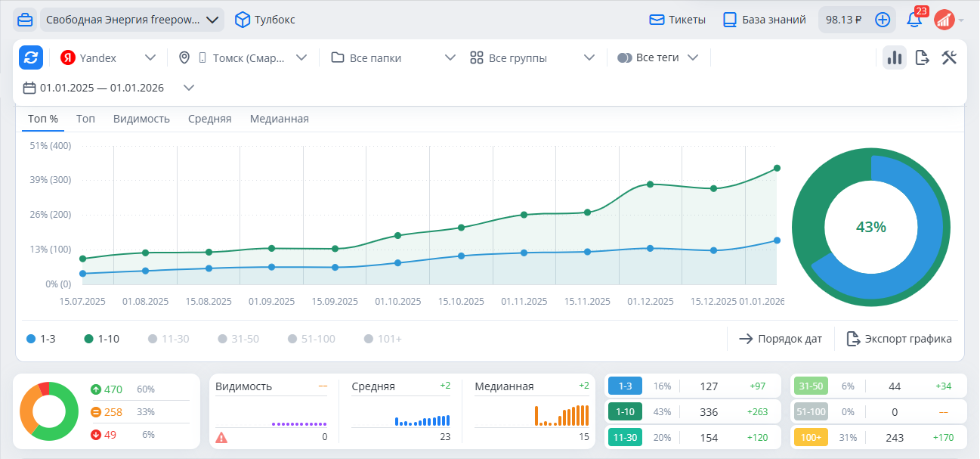Add funds with the plus icon

coord(882,20)
